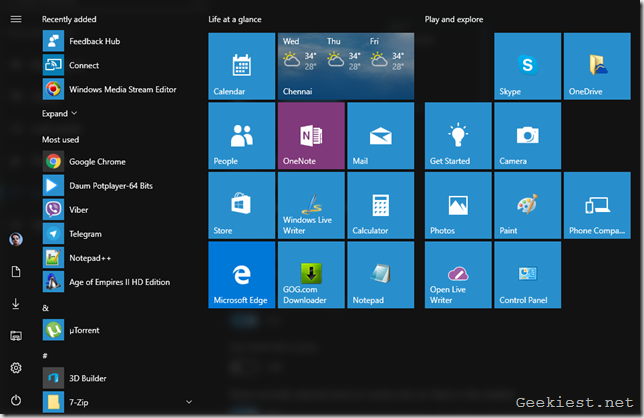Click the Power button icon
Viewport: 644px width, 418px height.
[15, 399]
